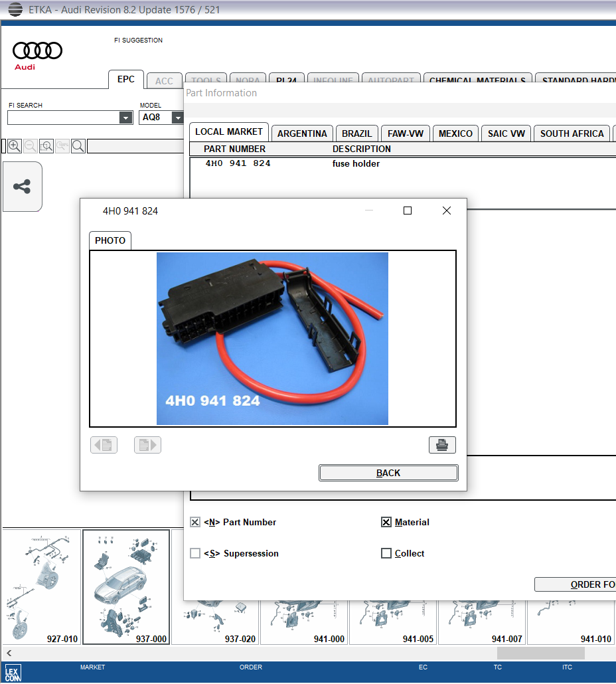Switch to the ACC tab
The height and width of the screenshot is (684, 616).
tap(165, 81)
